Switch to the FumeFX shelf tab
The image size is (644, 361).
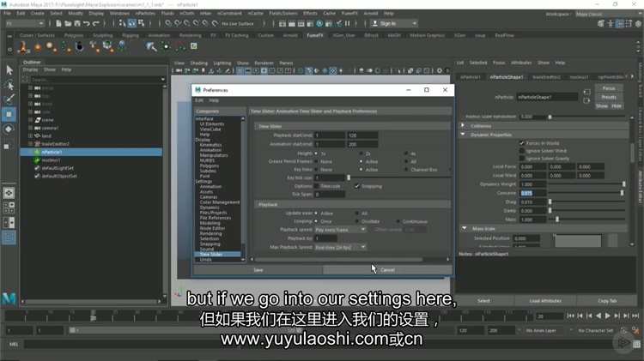pyautogui.click(x=315, y=36)
